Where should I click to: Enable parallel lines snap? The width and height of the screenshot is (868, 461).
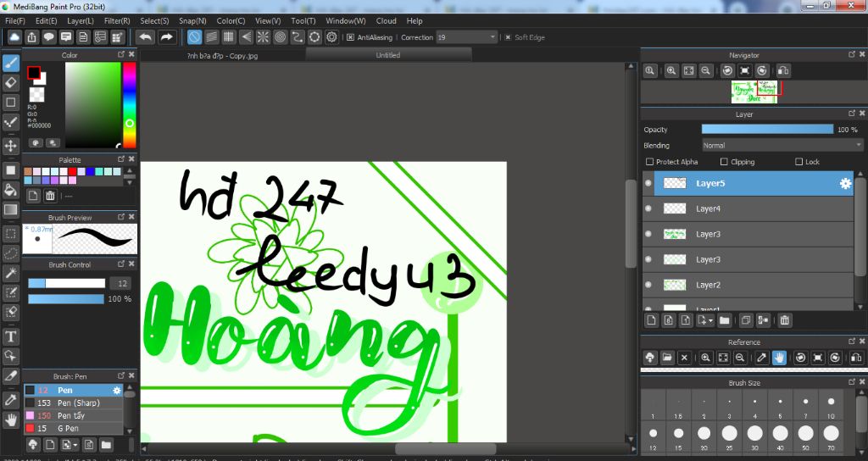(211, 37)
